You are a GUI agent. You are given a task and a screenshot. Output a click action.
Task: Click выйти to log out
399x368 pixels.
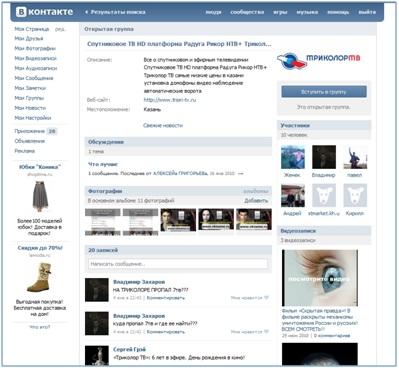pos(367,12)
